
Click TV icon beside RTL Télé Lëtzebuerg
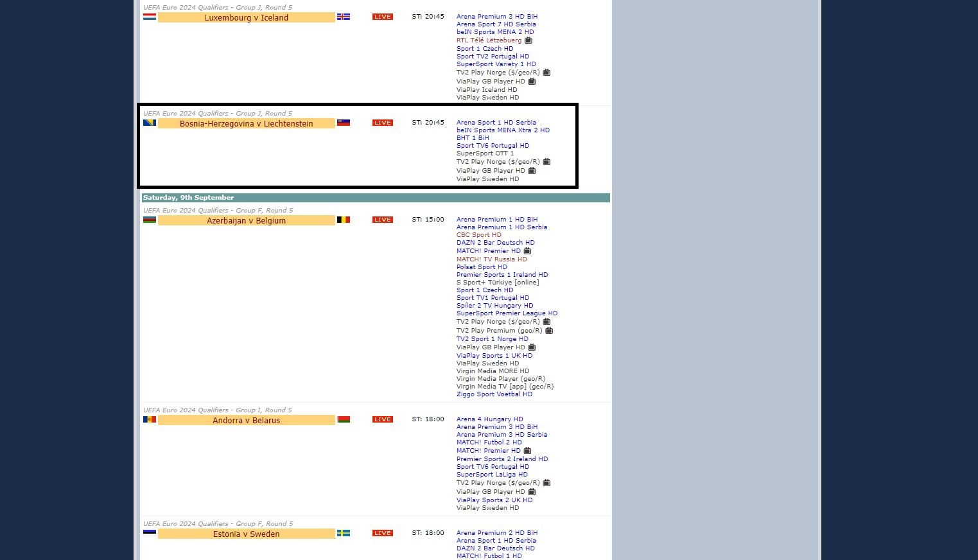(x=528, y=40)
